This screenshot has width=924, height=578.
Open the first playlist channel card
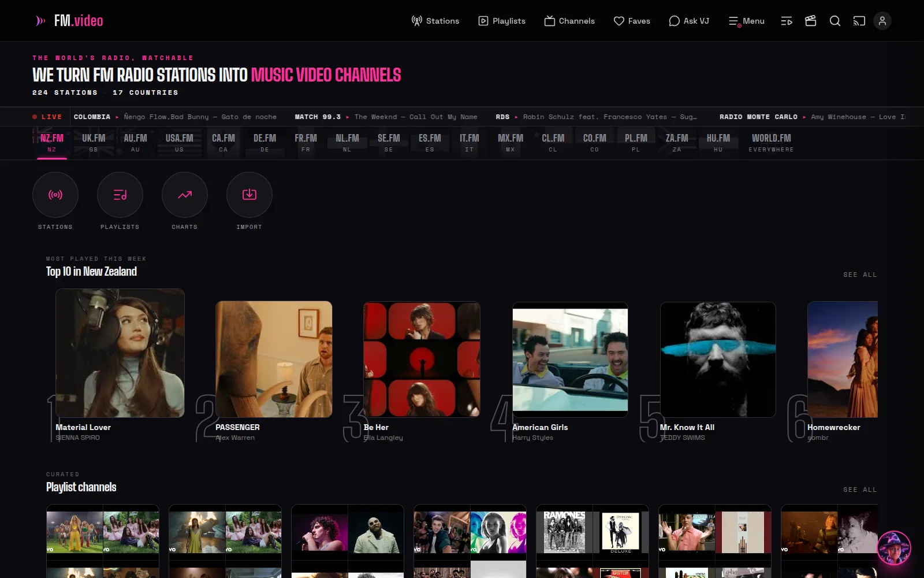[103, 541]
